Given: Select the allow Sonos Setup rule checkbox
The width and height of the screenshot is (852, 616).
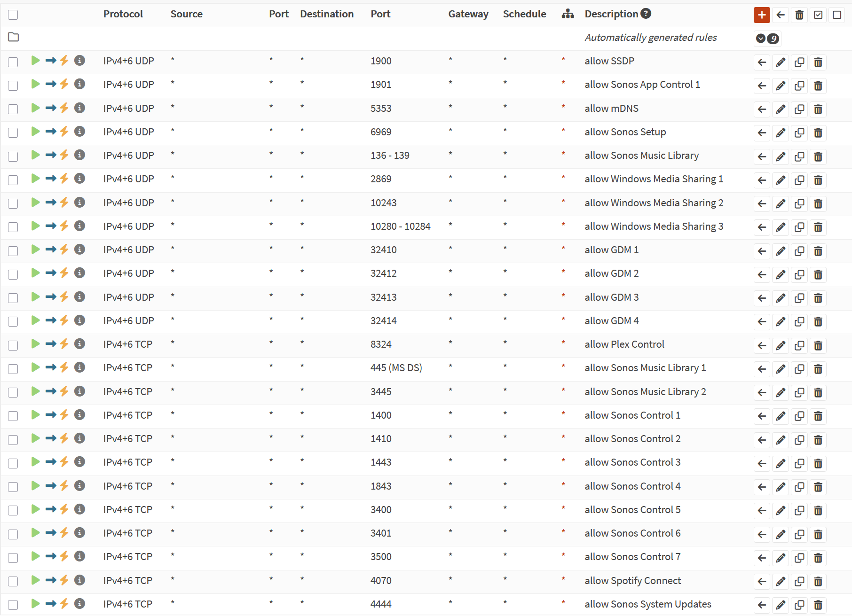Looking at the screenshot, I should (13, 133).
